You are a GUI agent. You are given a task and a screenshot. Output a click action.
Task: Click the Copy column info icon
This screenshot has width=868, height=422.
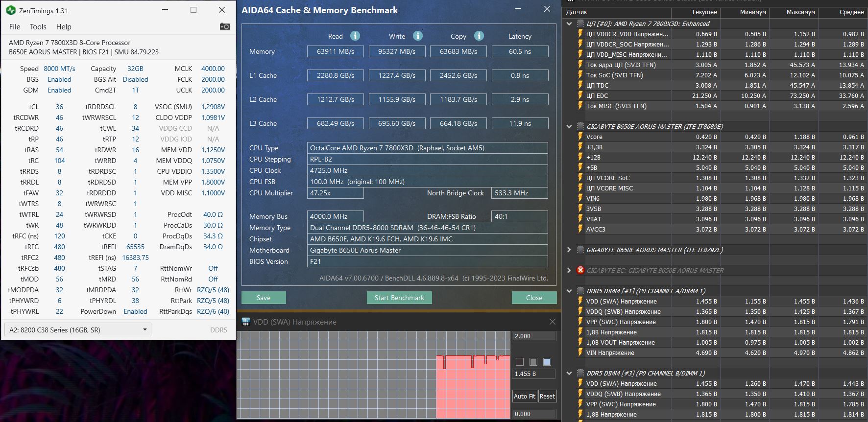coord(479,36)
